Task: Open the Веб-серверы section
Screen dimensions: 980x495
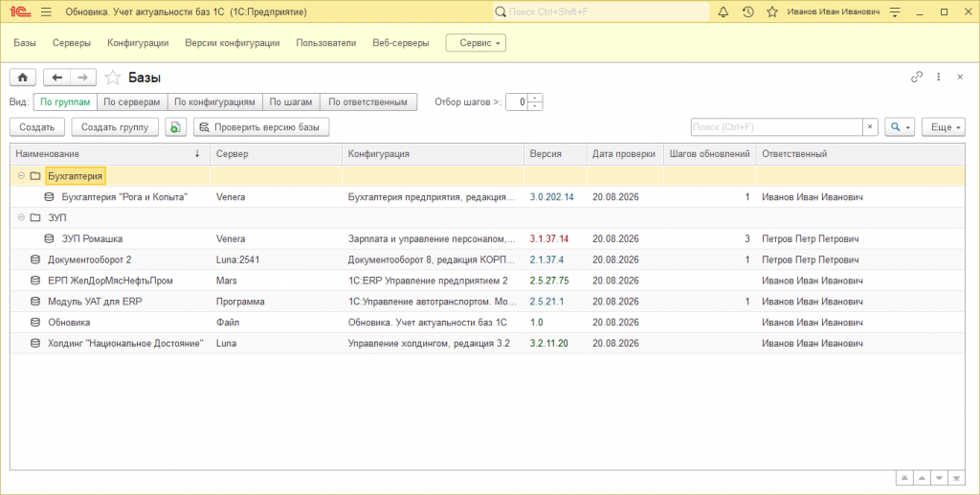Action: [x=401, y=43]
